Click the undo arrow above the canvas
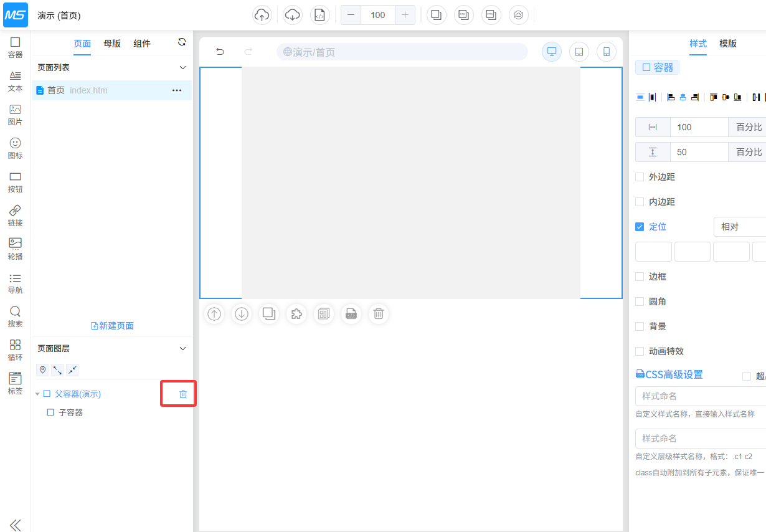The height and width of the screenshot is (532, 766). [220, 52]
